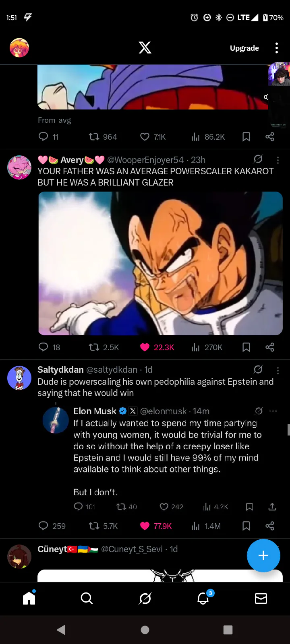Bookmark Avery's Vegeta post
Screen dimensions: 290x644
click(246, 347)
